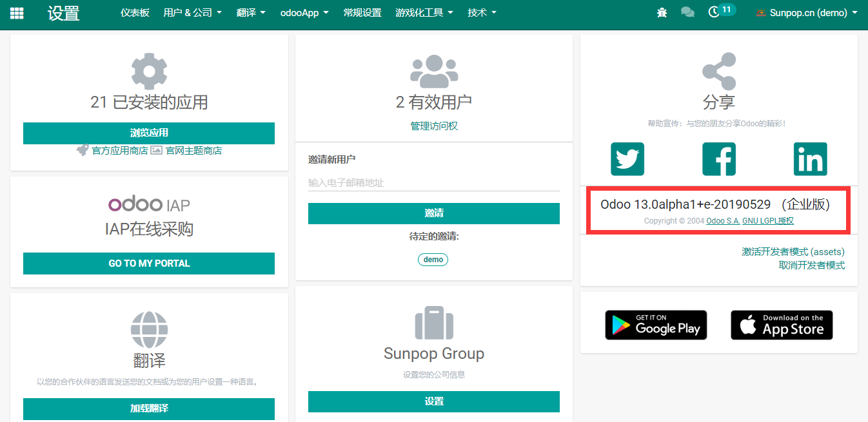
Task: Open the Get it on Google Play badge
Action: tap(656, 325)
